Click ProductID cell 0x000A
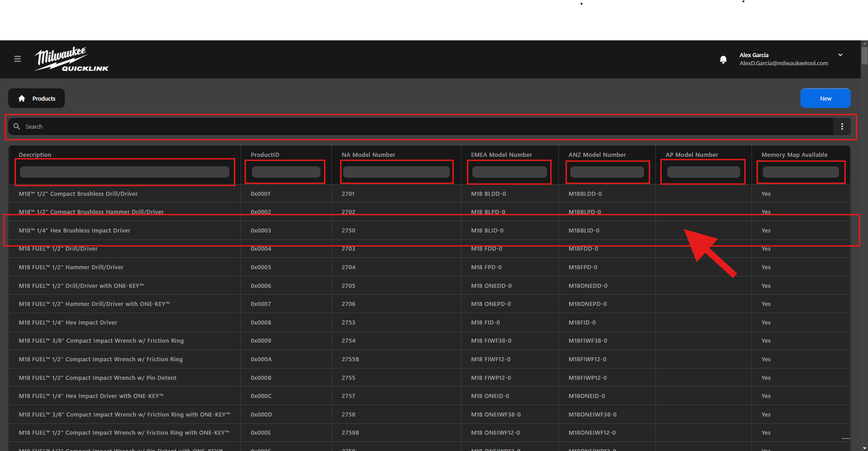 coord(261,359)
